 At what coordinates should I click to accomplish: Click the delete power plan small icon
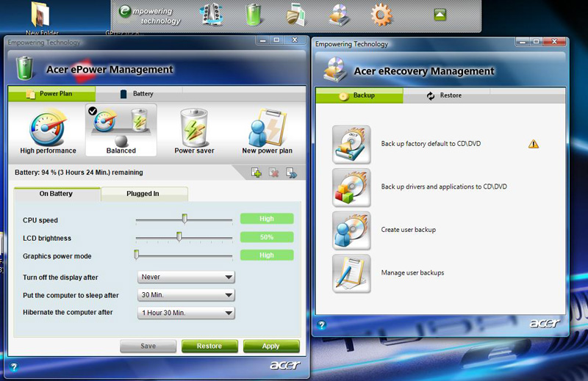pos(273,173)
